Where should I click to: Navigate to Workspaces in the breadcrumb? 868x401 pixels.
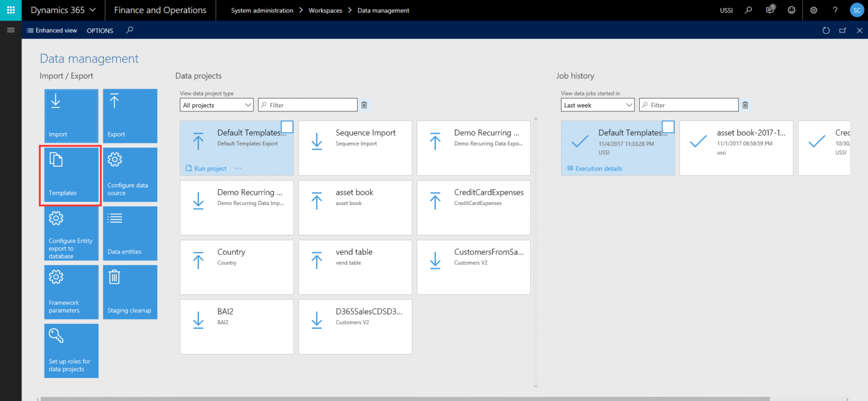pos(325,10)
